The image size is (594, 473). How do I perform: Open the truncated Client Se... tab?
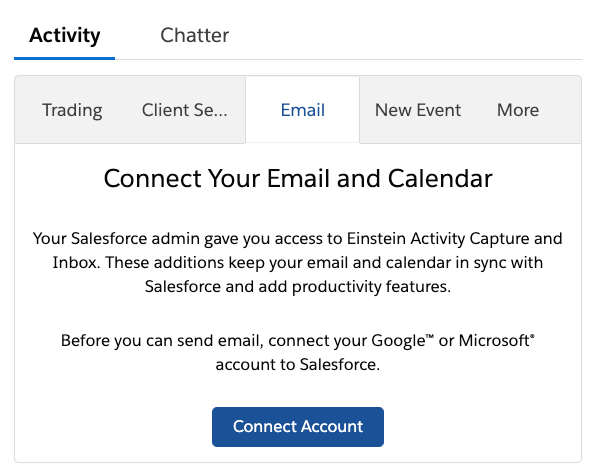[x=184, y=110]
